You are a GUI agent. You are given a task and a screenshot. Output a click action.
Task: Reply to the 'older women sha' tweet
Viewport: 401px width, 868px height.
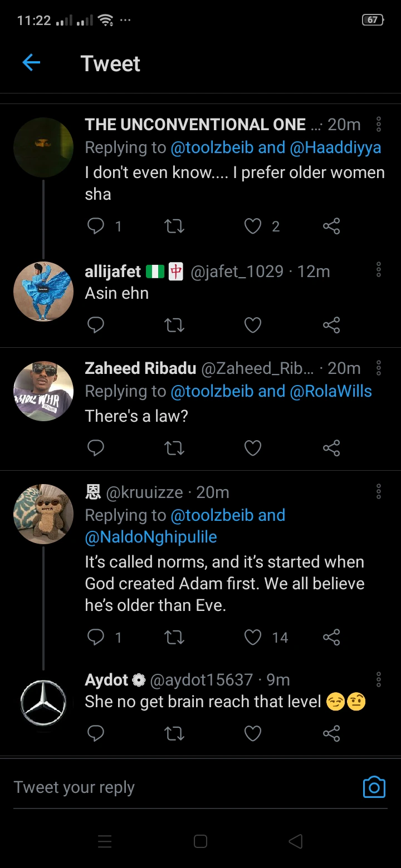pyautogui.click(x=96, y=226)
